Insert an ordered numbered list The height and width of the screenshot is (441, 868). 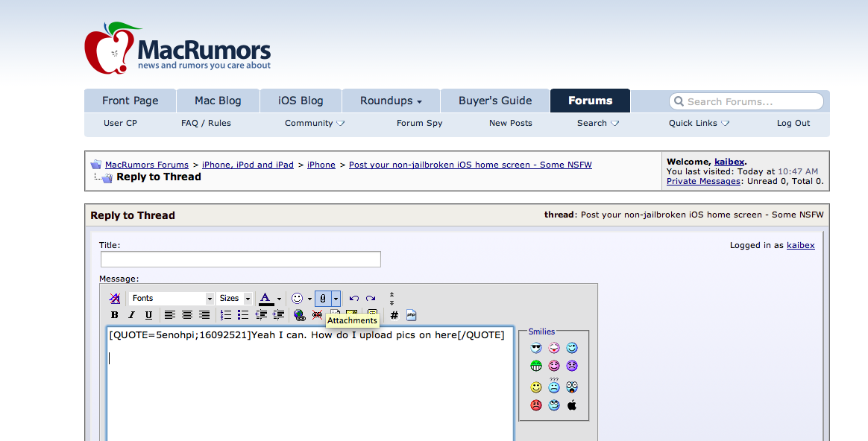[226, 315]
